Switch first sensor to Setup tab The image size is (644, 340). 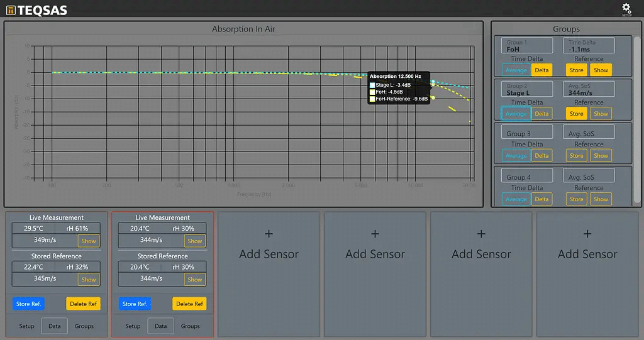tap(26, 326)
